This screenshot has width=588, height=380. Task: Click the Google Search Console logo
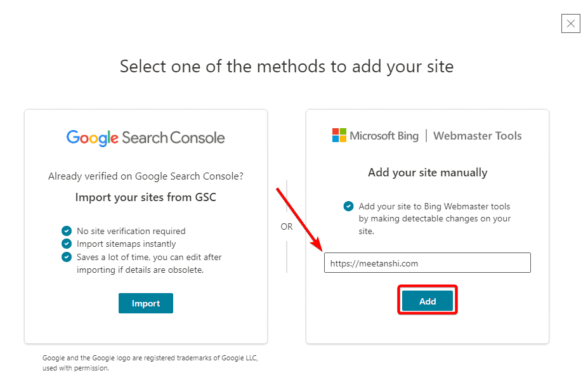[x=145, y=137]
